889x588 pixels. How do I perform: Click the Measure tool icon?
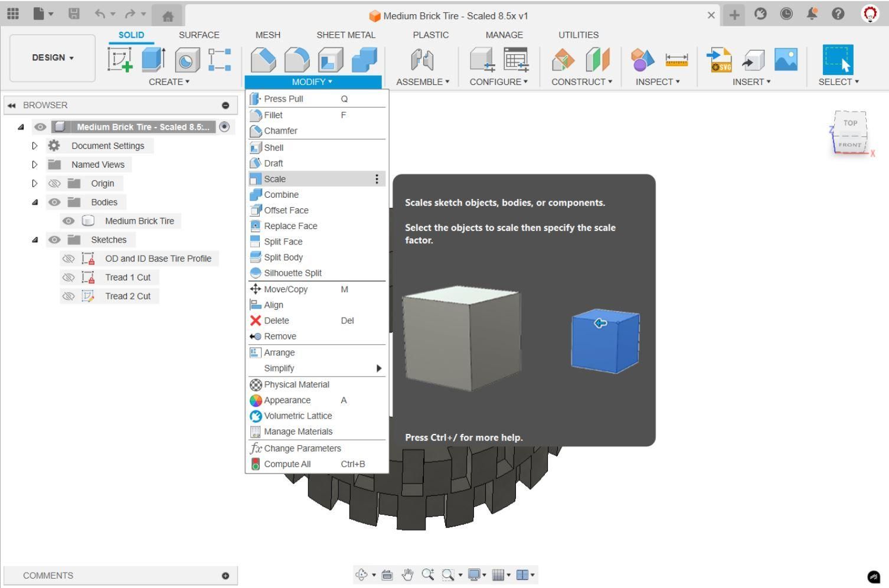pyautogui.click(x=676, y=60)
